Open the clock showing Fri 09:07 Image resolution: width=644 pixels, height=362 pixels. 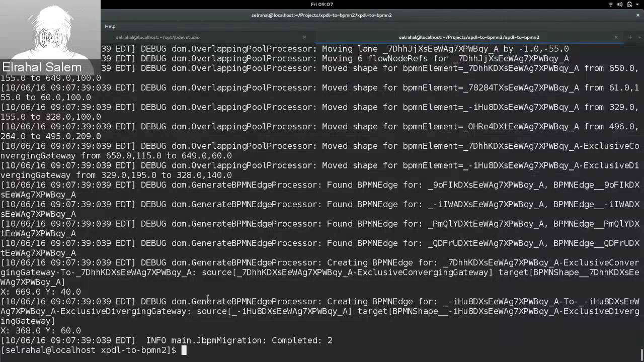click(x=322, y=5)
